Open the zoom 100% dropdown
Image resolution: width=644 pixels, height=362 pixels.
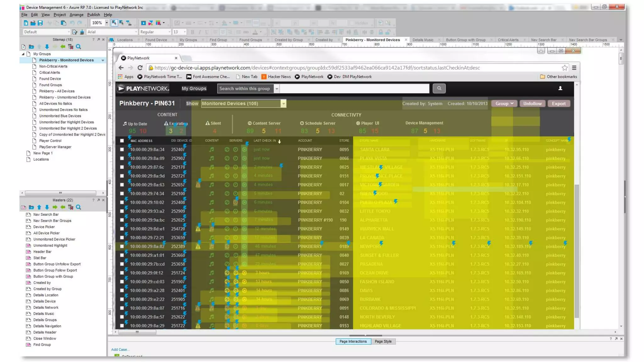coord(107,23)
